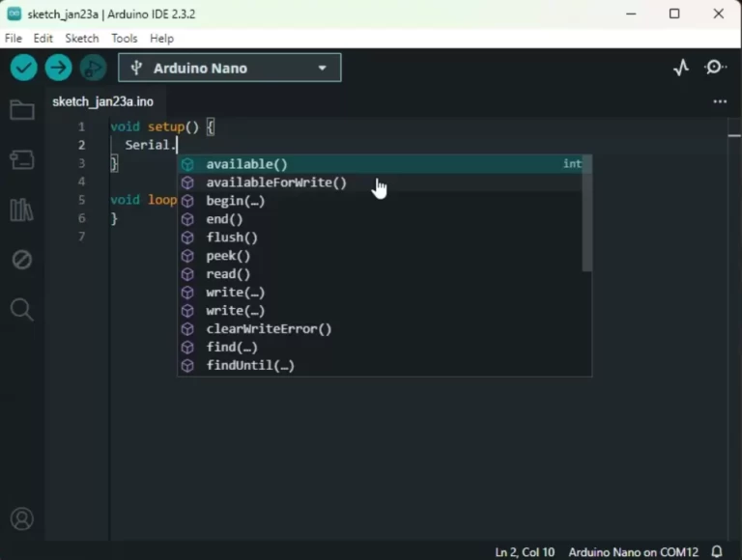The height and width of the screenshot is (560, 742).
Task: Open the tab options three-dots menu
Action: (x=720, y=101)
